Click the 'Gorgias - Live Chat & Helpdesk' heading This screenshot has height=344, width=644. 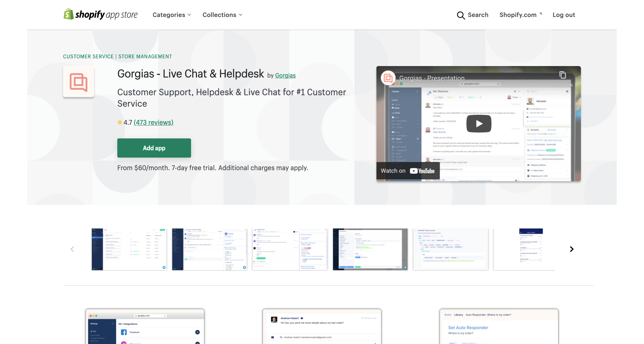(x=191, y=74)
